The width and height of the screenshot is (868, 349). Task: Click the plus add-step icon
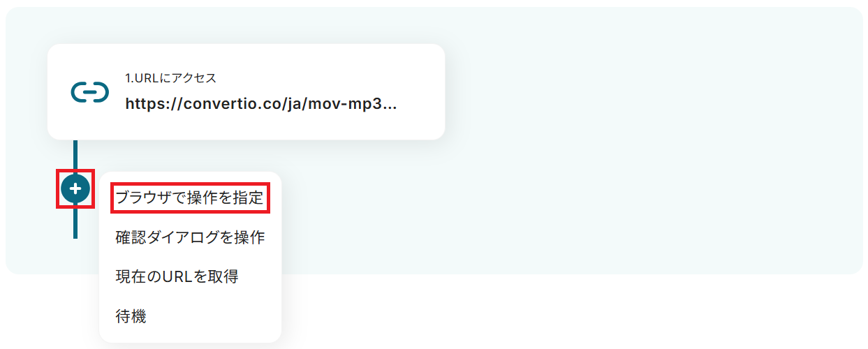tap(75, 188)
